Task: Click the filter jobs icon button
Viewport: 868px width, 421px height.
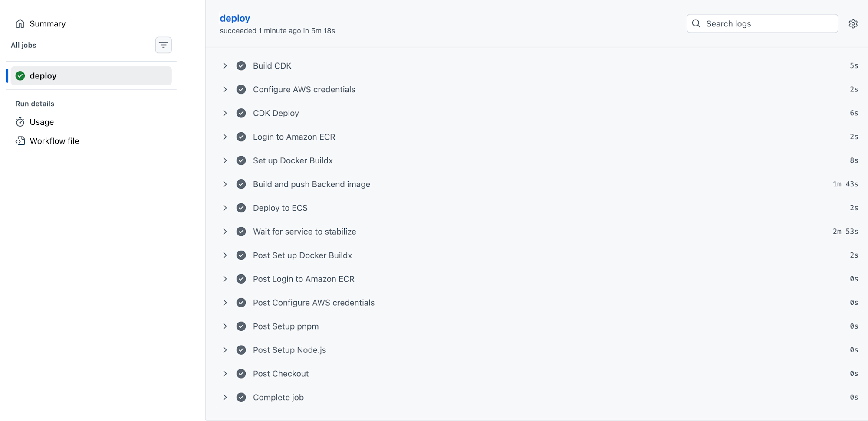Action: click(163, 45)
